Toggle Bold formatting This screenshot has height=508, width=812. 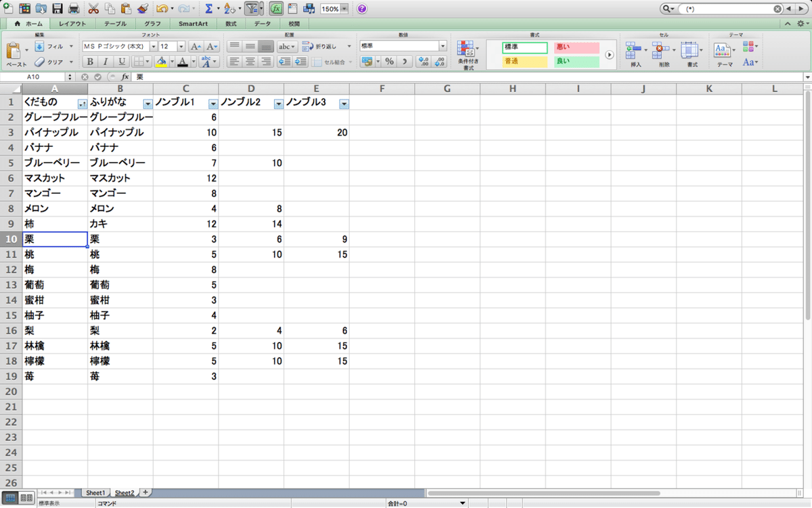[90, 62]
